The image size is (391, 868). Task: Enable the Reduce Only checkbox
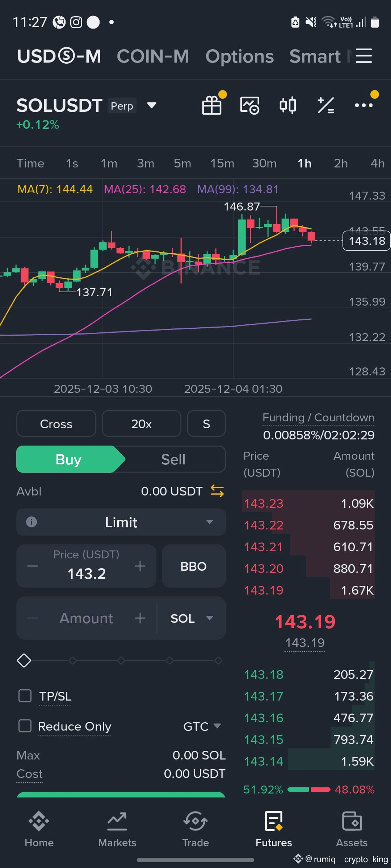coord(25,726)
